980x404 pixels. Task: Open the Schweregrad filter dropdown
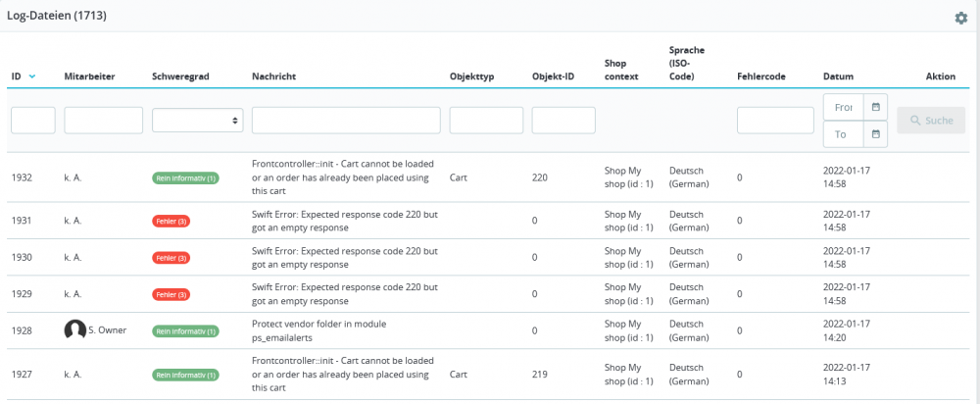point(197,120)
